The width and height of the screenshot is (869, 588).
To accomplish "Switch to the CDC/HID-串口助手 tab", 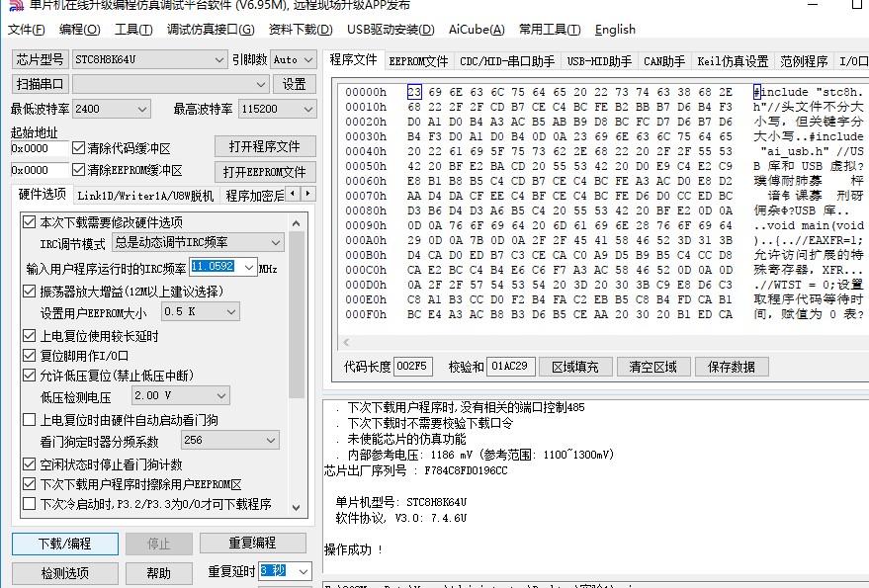I will [507, 61].
